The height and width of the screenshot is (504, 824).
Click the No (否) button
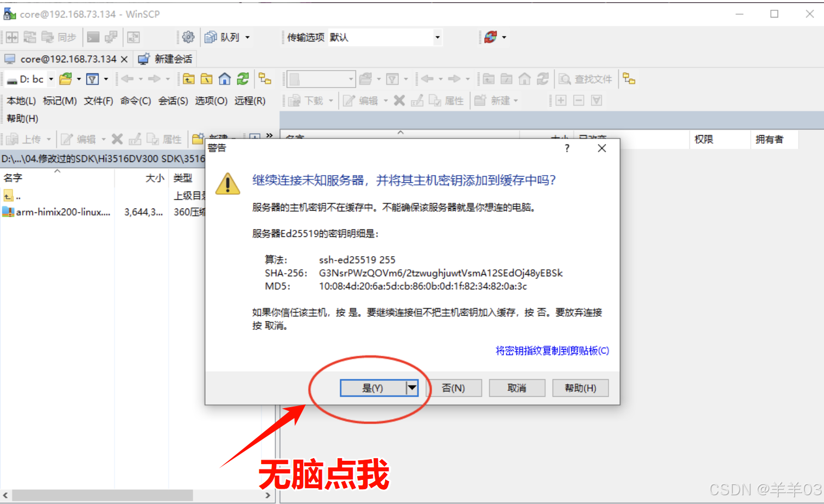[x=454, y=388]
